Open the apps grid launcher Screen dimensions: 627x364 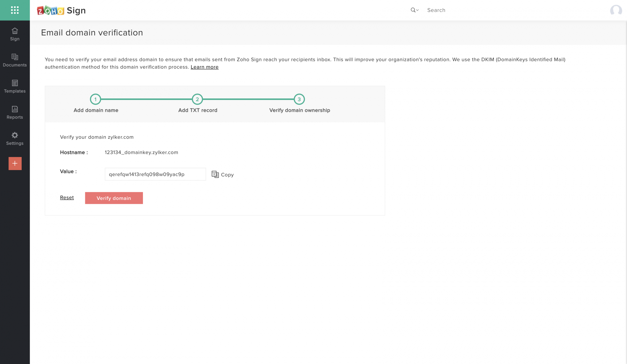coord(15,10)
